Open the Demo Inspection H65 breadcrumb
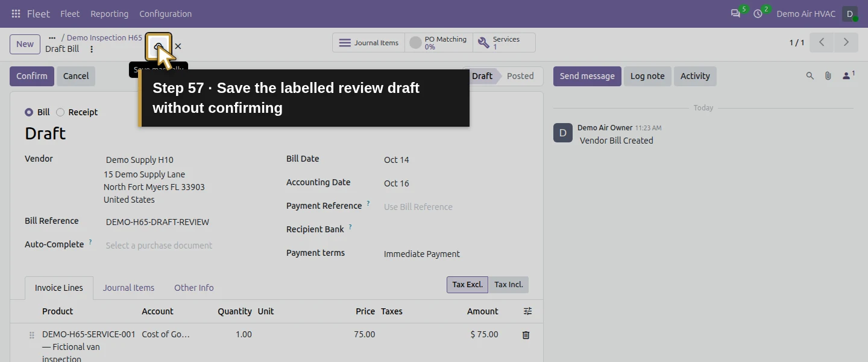868x362 pixels. click(x=104, y=38)
